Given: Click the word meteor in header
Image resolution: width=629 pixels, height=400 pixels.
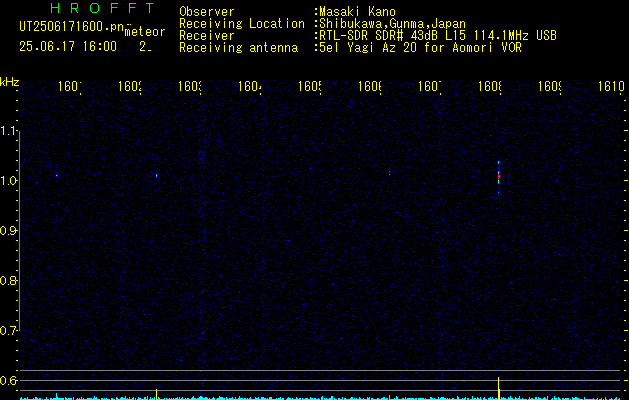Looking at the screenshot, I should [145, 32].
